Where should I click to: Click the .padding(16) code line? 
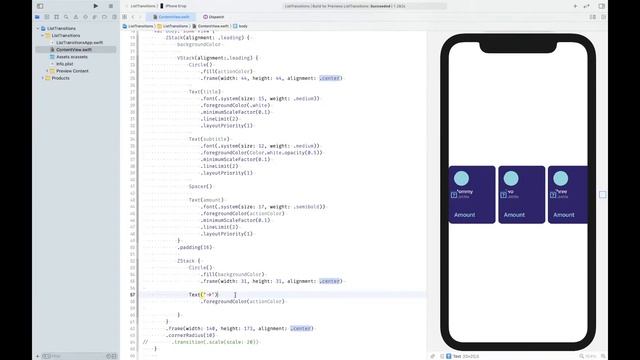point(195,247)
